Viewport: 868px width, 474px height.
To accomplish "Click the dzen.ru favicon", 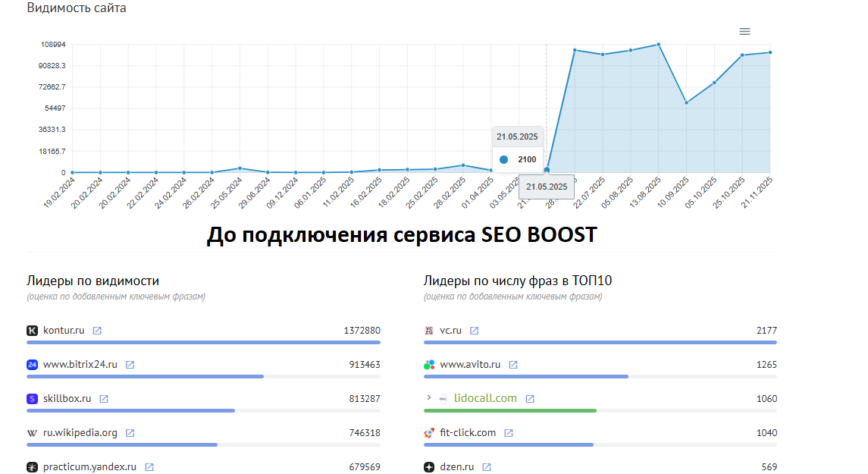I will [428, 466].
